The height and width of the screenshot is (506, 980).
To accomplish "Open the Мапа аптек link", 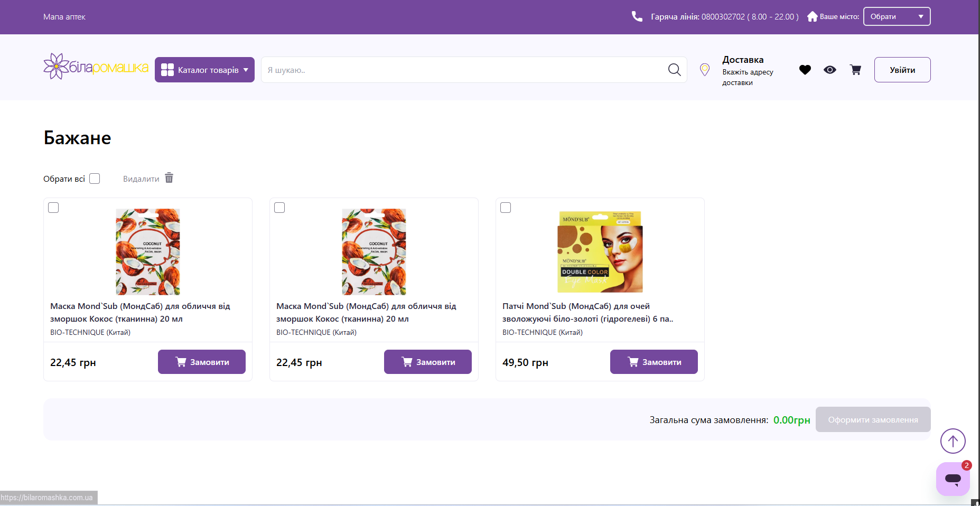I will coord(64,17).
